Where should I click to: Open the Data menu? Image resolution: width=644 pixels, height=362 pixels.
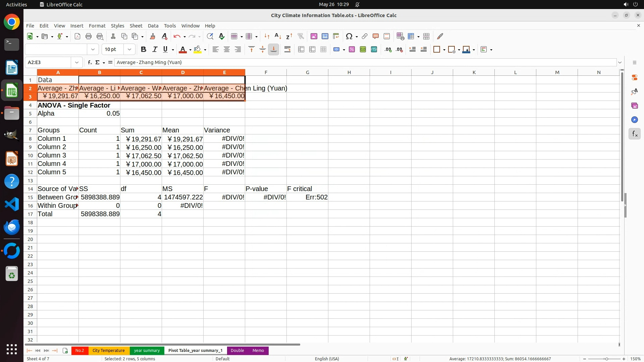point(153,26)
